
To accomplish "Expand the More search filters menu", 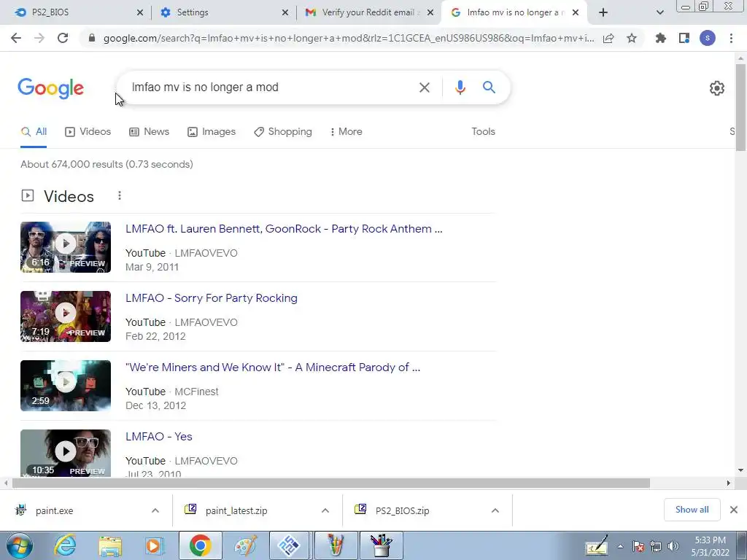I will 347,132.
